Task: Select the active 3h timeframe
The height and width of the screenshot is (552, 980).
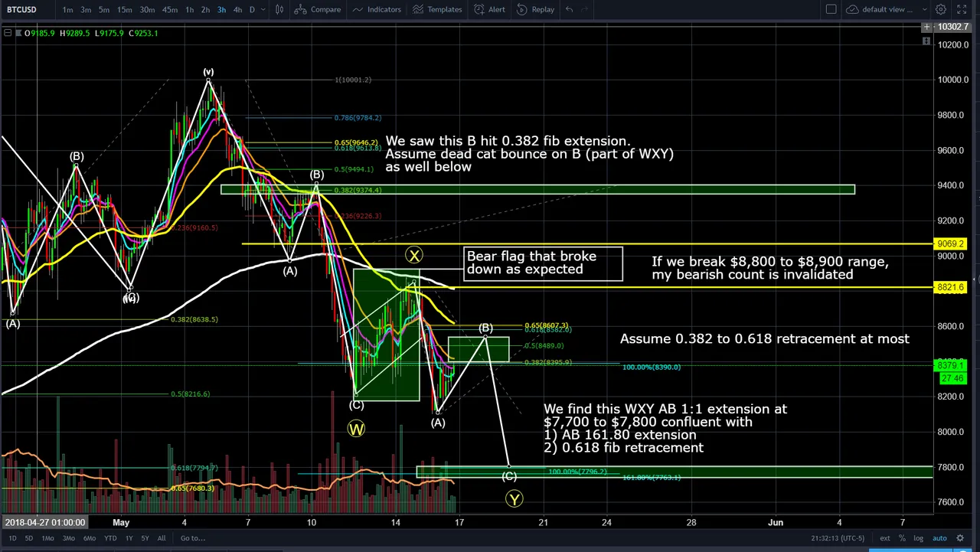Action: 221,9
